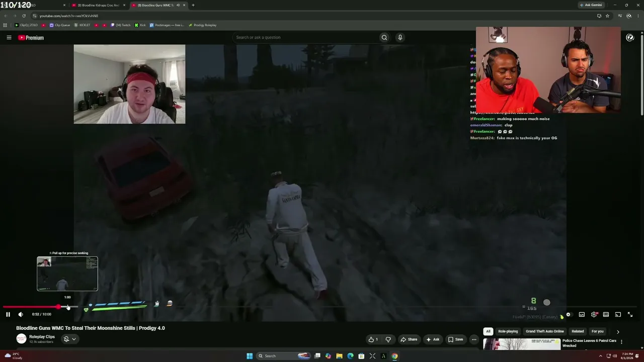Open File Explorer from taskbar
The image size is (644, 362).
point(339,356)
